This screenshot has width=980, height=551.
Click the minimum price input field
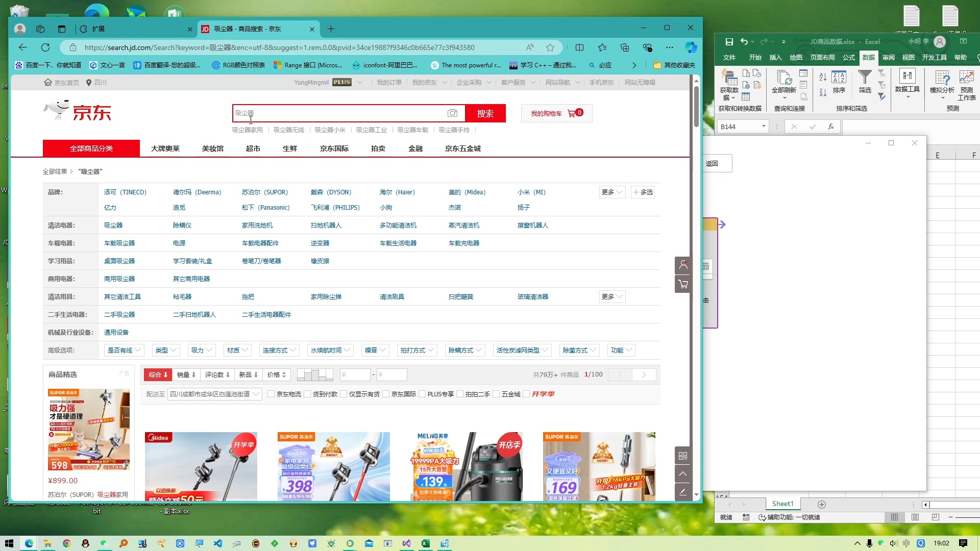[x=355, y=375]
